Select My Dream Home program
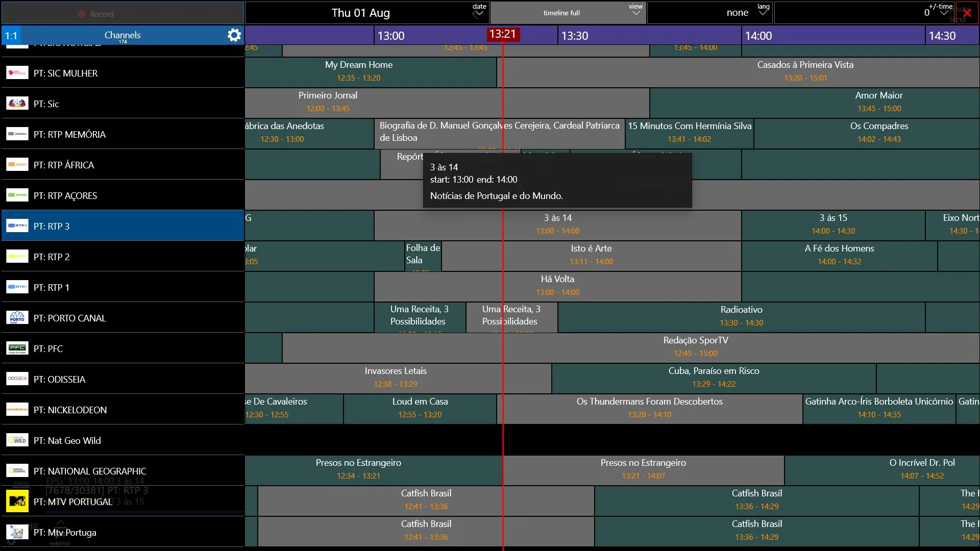Screen dimensions: 980x551 coord(371,72)
